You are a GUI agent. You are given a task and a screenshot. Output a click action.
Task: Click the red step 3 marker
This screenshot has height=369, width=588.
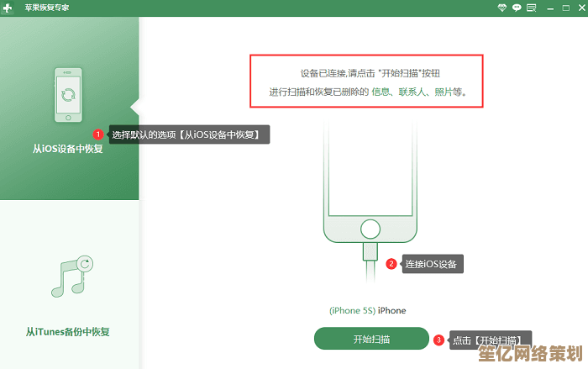point(438,340)
